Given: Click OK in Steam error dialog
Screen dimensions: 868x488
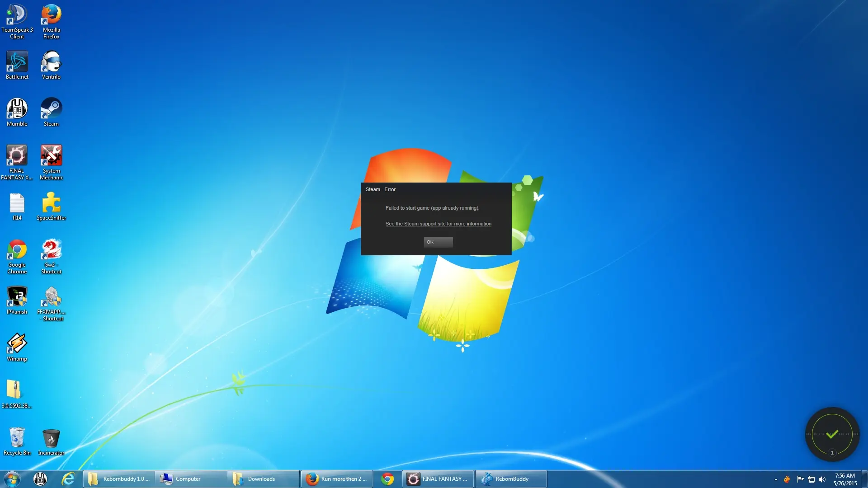Looking at the screenshot, I should pyautogui.click(x=438, y=242).
